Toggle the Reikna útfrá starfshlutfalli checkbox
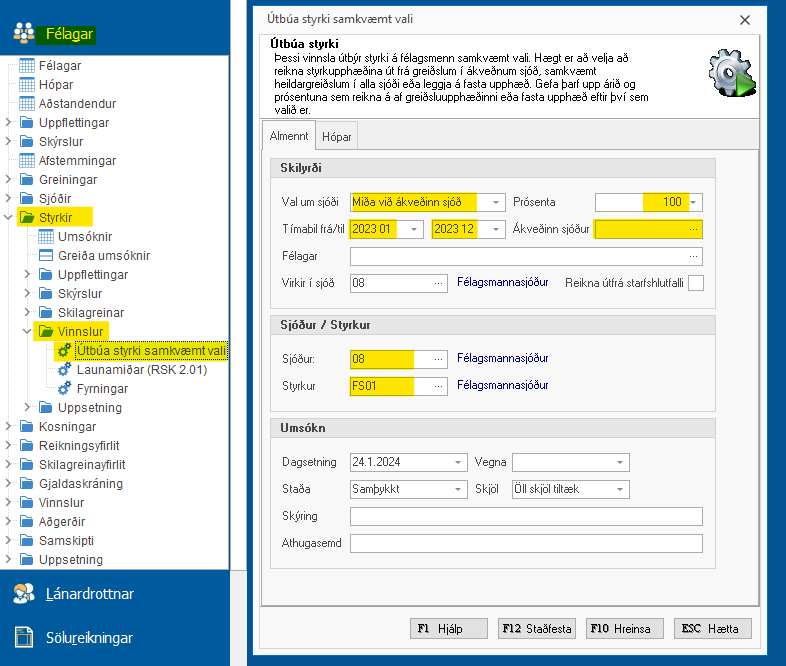786x666 pixels. pos(695,283)
